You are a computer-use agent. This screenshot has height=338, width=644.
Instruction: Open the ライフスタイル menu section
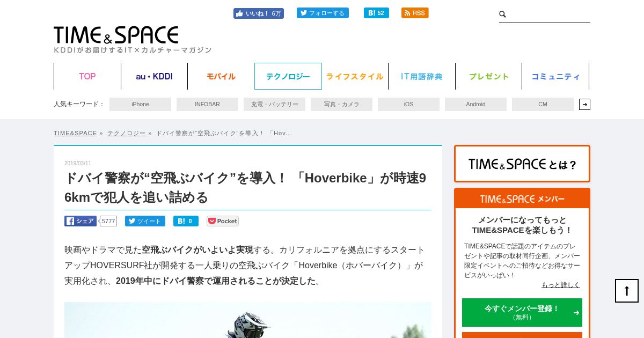[355, 76]
